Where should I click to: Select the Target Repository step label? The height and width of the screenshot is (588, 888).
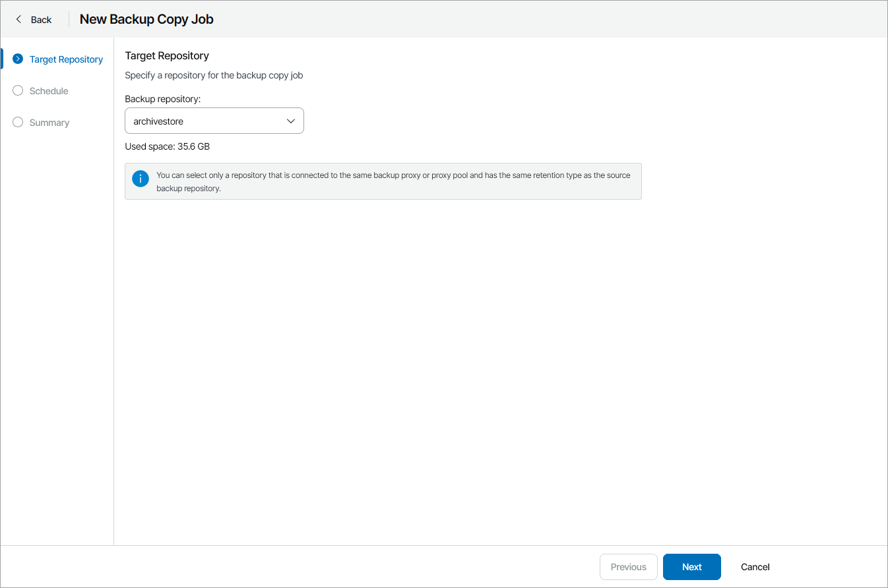tap(66, 59)
